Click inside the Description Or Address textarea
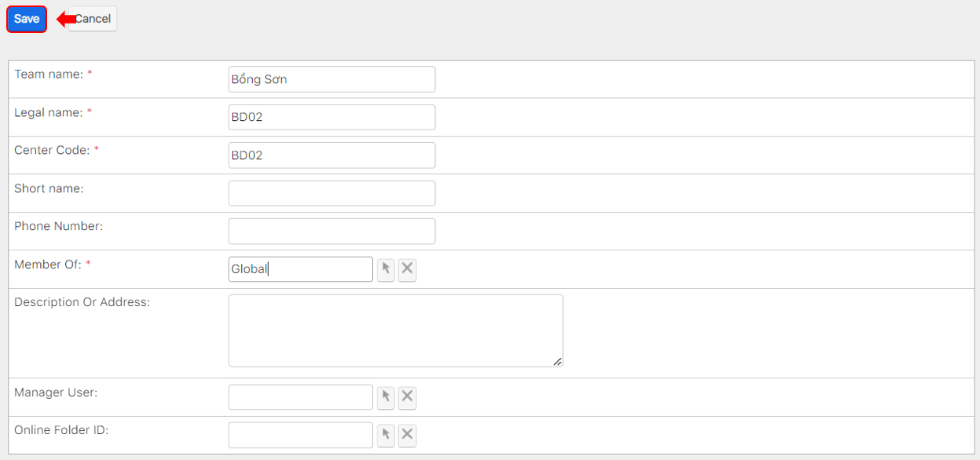The height and width of the screenshot is (460, 980). point(395,330)
